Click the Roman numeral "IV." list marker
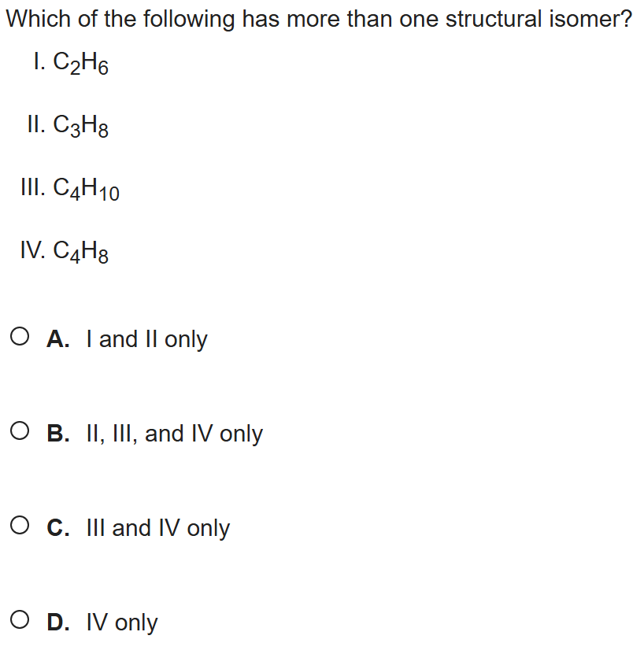The height and width of the screenshot is (654, 644). point(33,249)
